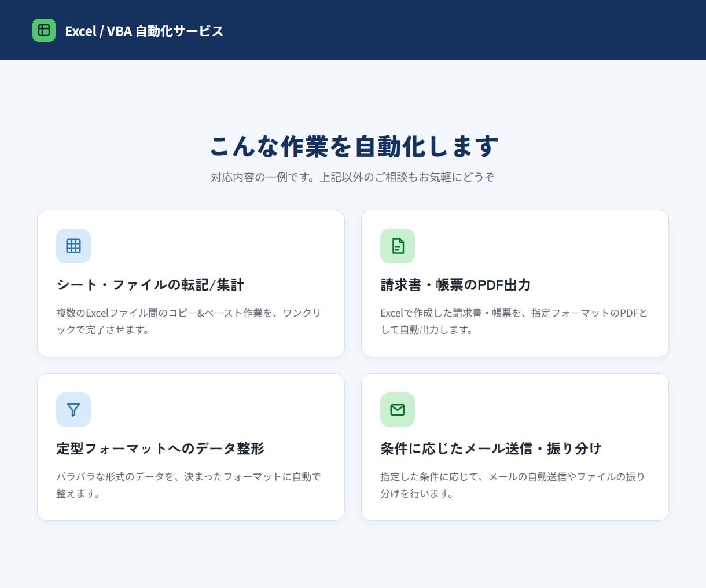Click the blue funnel filter icon

[x=73, y=410]
